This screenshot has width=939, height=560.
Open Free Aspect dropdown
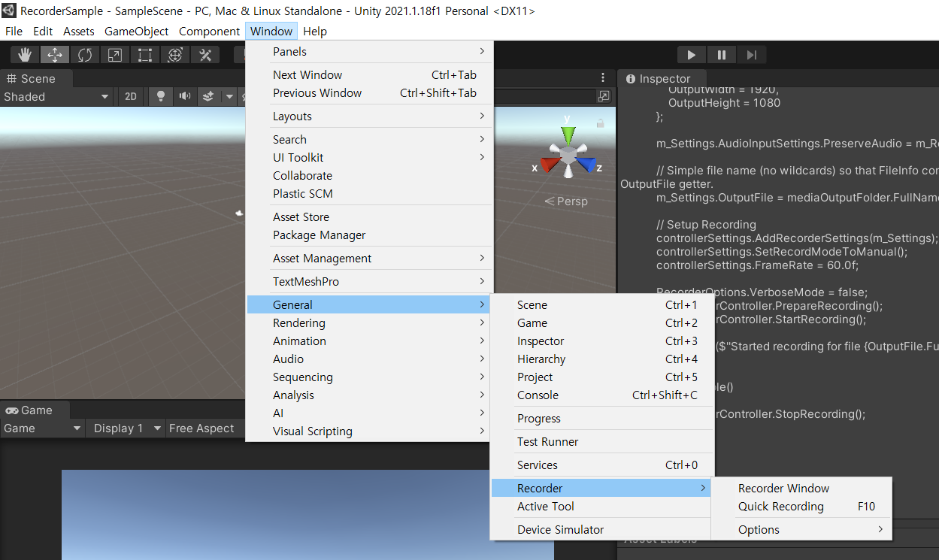click(204, 428)
